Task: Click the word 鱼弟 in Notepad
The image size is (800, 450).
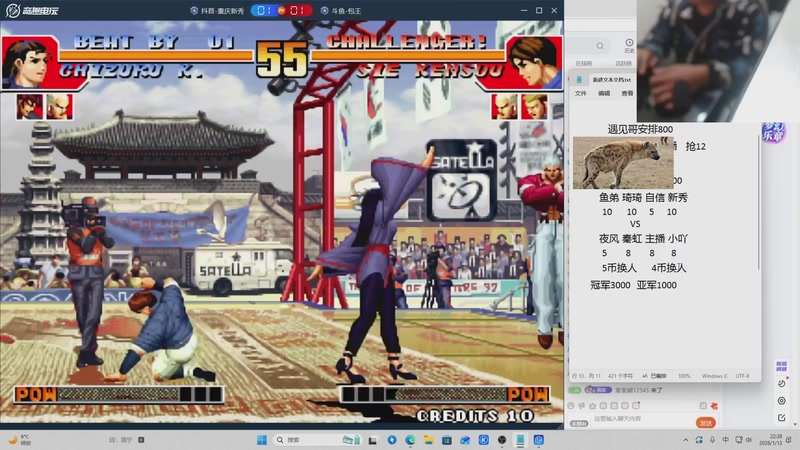Action: (609, 197)
